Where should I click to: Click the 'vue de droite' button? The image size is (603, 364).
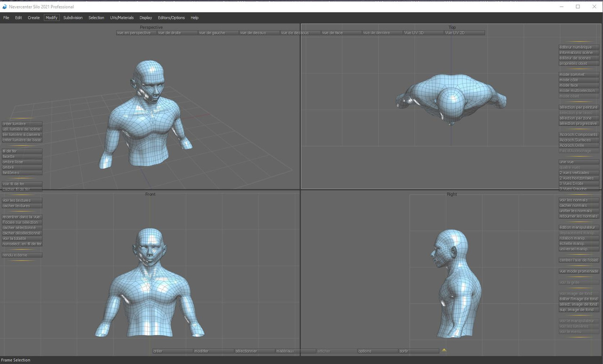point(178,33)
